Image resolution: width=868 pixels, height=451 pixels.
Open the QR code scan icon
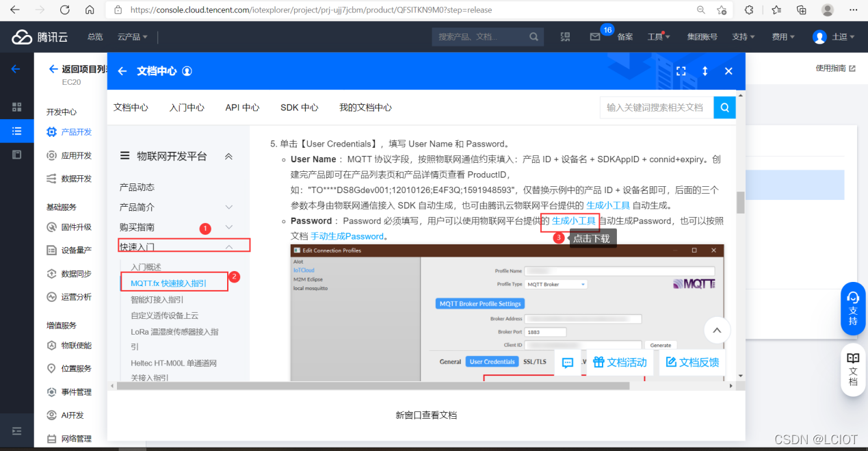pyautogui.click(x=565, y=37)
